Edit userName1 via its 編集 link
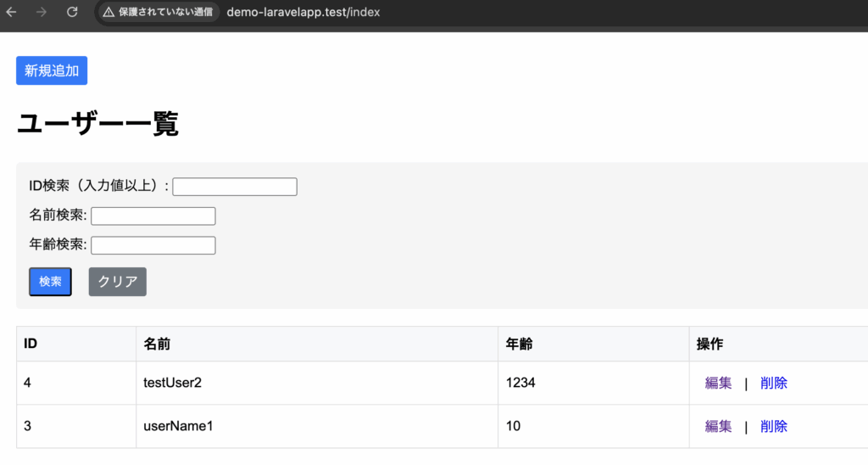The height and width of the screenshot is (465, 868). click(718, 426)
